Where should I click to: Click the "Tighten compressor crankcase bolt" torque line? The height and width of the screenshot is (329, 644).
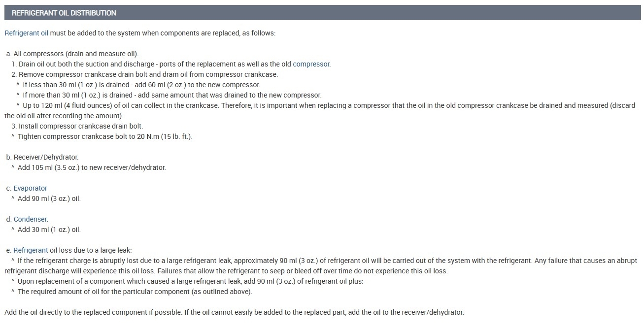click(104, 136)
